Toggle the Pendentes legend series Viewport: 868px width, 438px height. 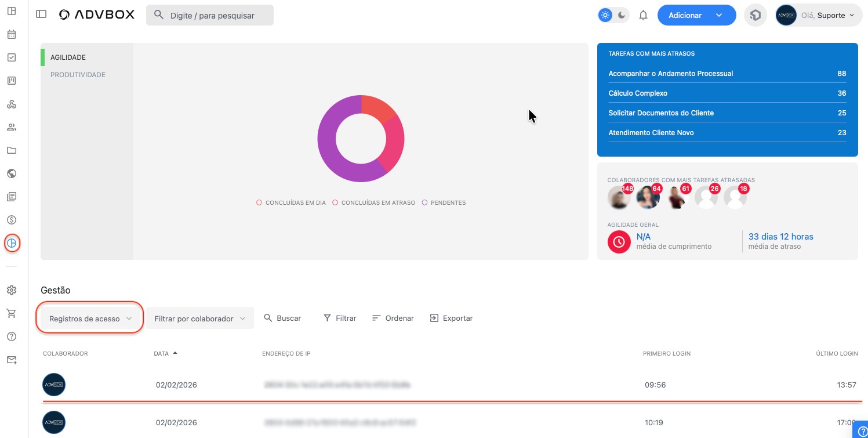[x=444, y=203]
